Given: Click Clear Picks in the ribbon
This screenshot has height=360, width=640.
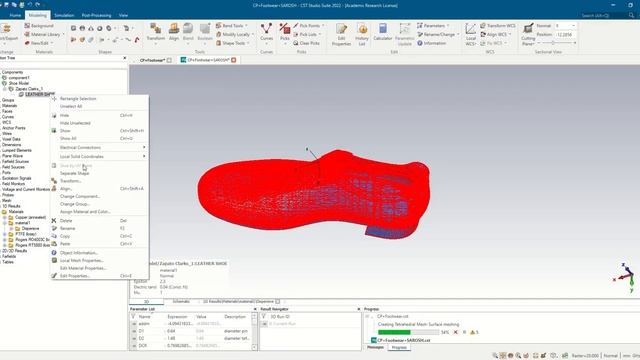Looking at the screenshot, I should tap(306, 43).
